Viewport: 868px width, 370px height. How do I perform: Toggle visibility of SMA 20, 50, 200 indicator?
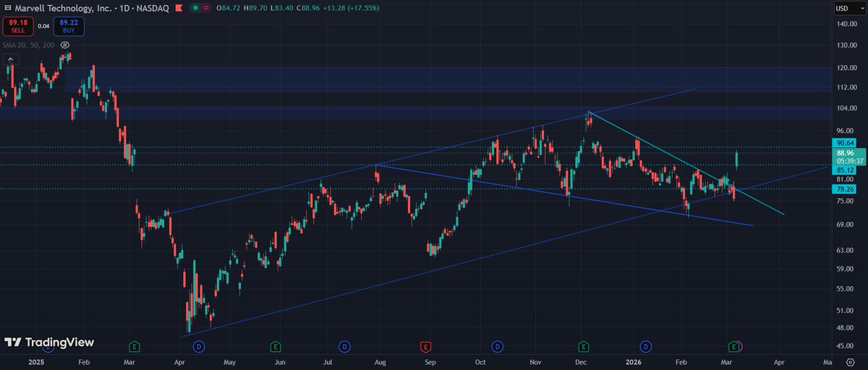tap(65, 45)
